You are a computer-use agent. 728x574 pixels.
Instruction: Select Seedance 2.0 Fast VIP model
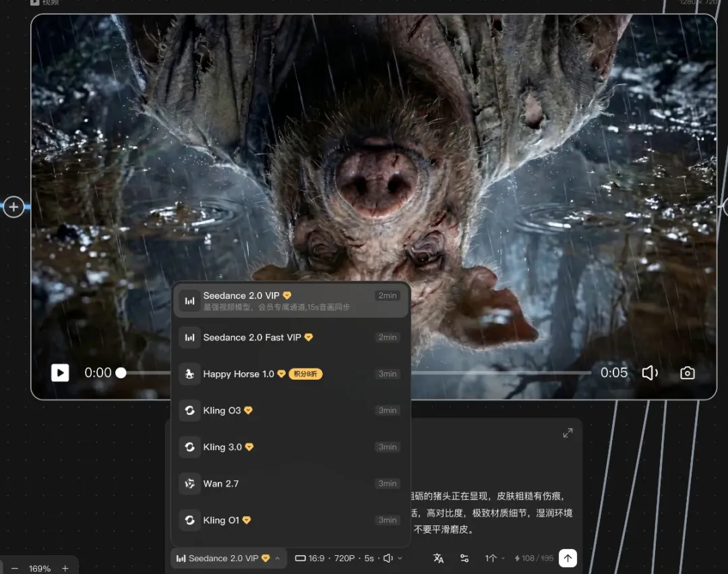(x=290, y=337)
